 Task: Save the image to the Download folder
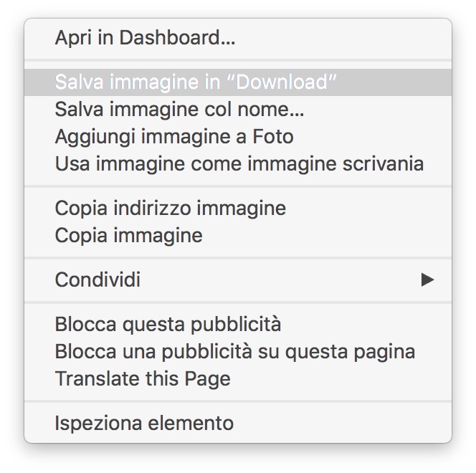(x=195, y=82)
